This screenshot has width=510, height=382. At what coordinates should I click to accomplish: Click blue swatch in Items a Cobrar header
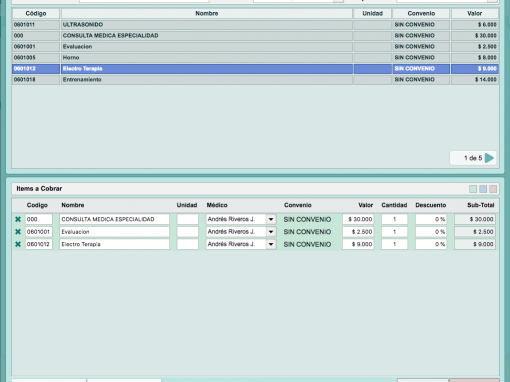(x=483, y=189)
